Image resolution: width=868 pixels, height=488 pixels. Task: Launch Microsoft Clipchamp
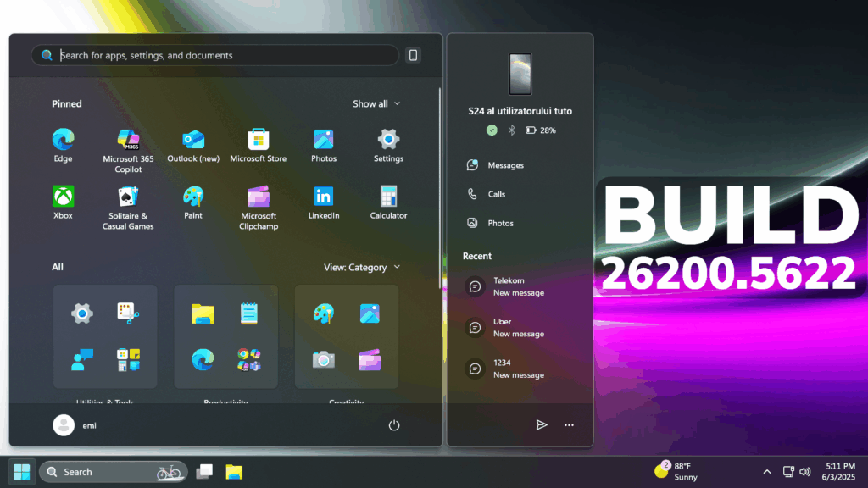point(259,208)
